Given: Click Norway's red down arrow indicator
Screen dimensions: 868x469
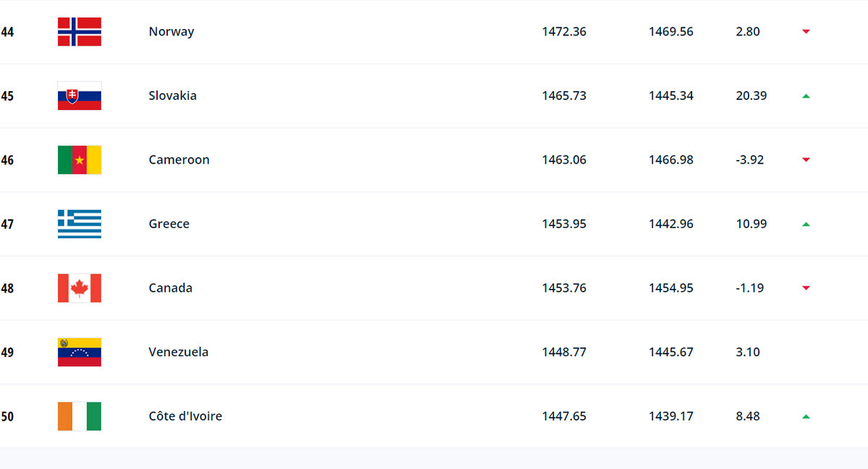Looking at the screenshot, I should pos(806,32).
